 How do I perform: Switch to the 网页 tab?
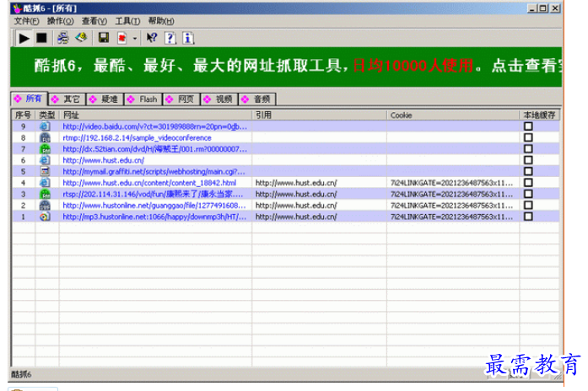[181, 99]
